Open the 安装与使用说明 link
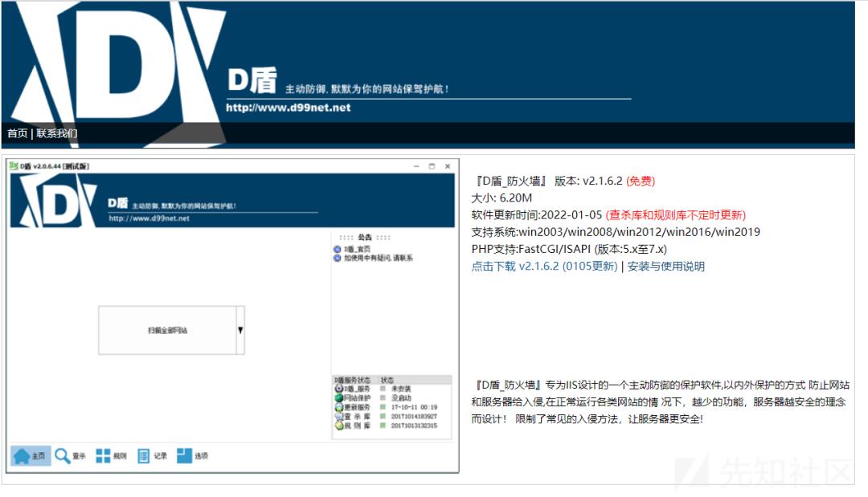Screen dimensions: 868x497 [666, 266]
